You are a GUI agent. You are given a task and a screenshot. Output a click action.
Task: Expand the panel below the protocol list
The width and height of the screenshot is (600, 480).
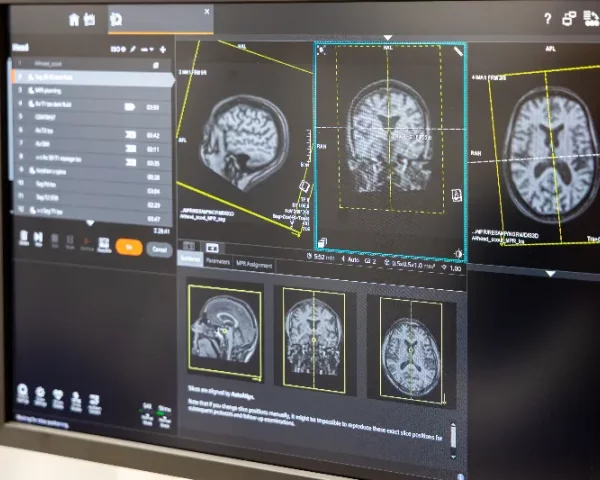pyautogui.click(x=91, y=222)
